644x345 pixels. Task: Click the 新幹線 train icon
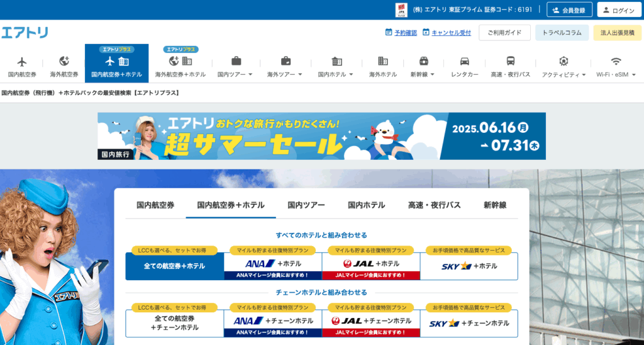424,61
